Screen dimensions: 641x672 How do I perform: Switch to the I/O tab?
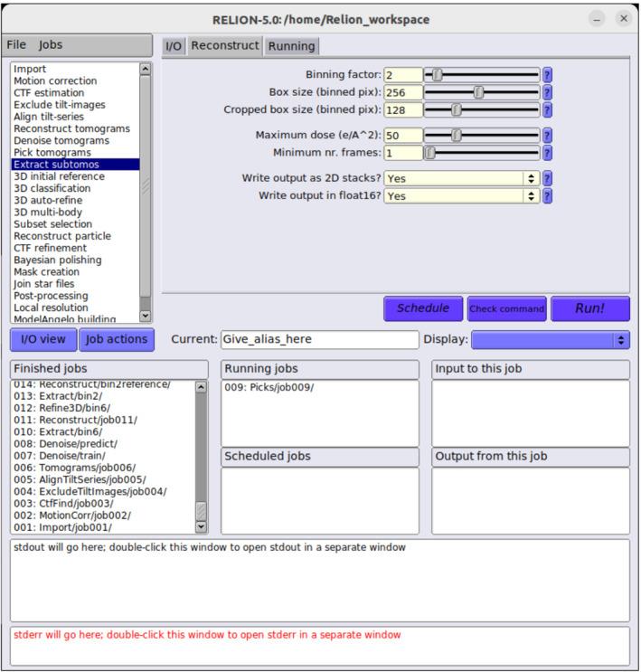pos(174,46)
